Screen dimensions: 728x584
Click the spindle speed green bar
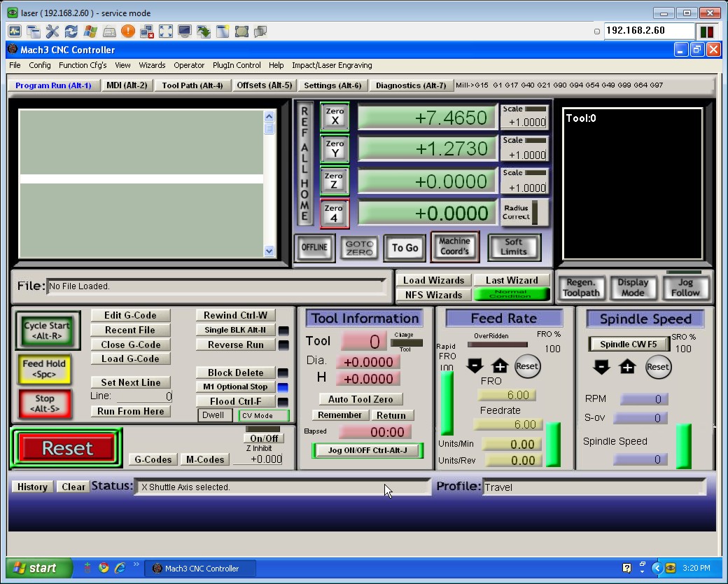(x=683, y=446)
